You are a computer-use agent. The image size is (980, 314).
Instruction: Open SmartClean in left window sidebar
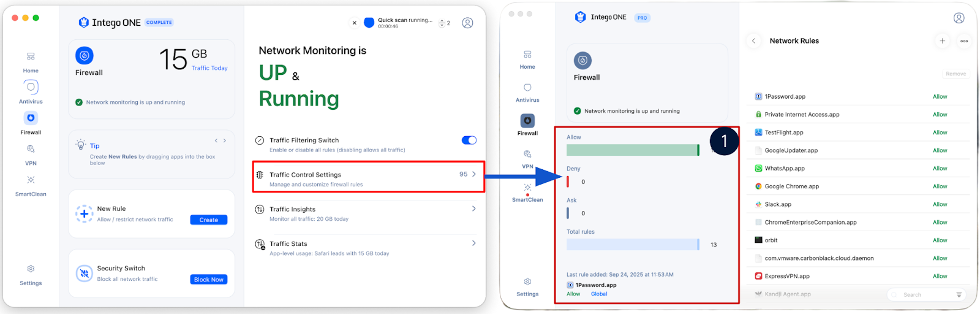pyautogui.click(x=31, y=186)
